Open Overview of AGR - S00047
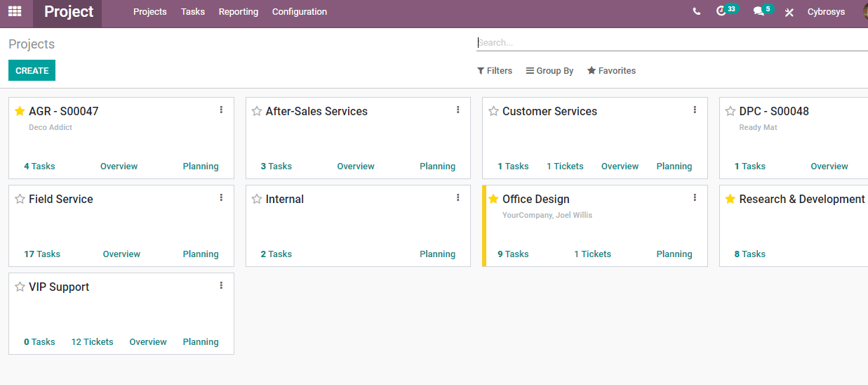The width and height of the screenshot is (868, 385). click(x=119, y=167)
